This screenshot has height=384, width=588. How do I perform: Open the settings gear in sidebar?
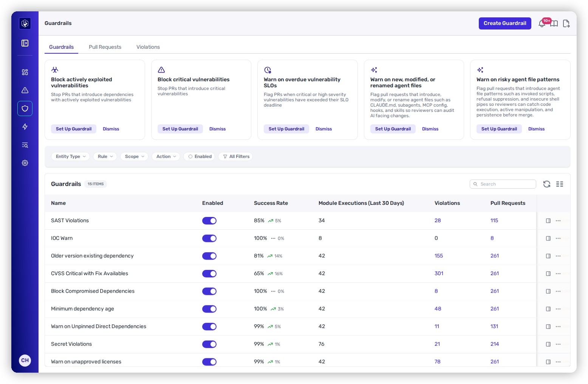pyautogui.click(x=25, y=163)
